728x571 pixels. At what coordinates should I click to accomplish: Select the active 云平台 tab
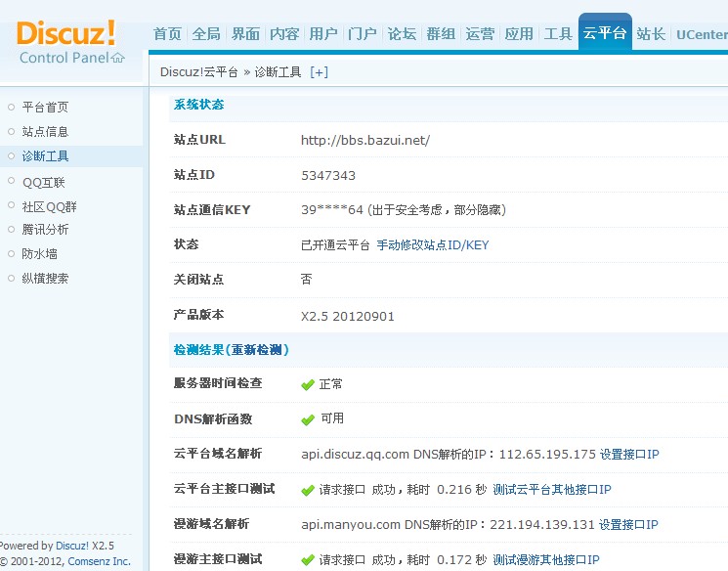(x=605, y=32)
